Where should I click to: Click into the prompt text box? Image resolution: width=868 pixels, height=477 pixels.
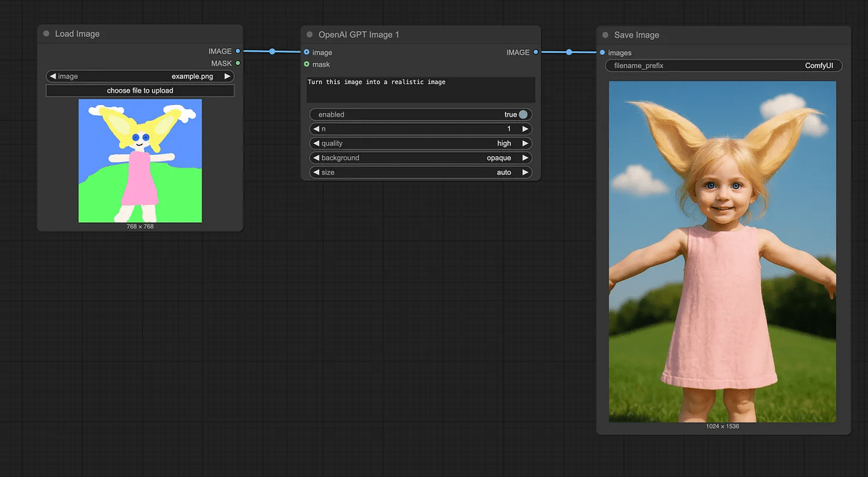[x=421, y=90]
